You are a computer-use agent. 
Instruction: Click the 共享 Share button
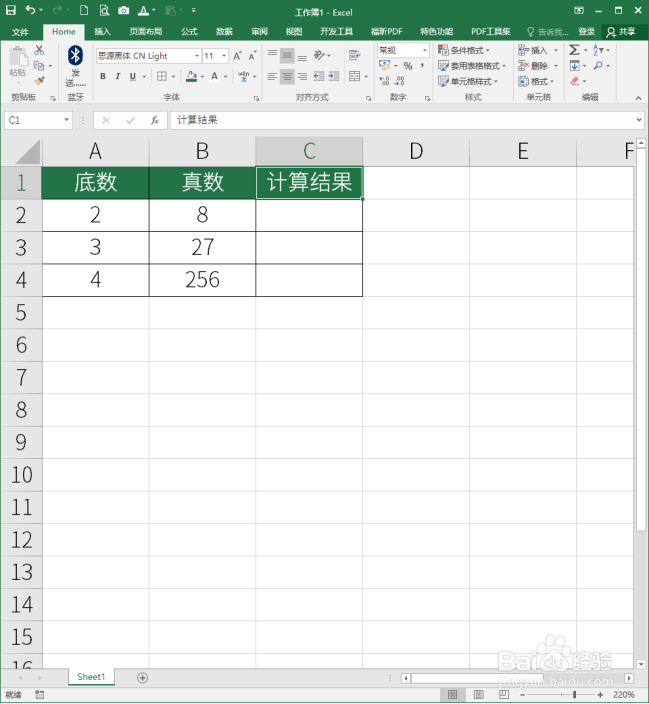coord(621,31)
